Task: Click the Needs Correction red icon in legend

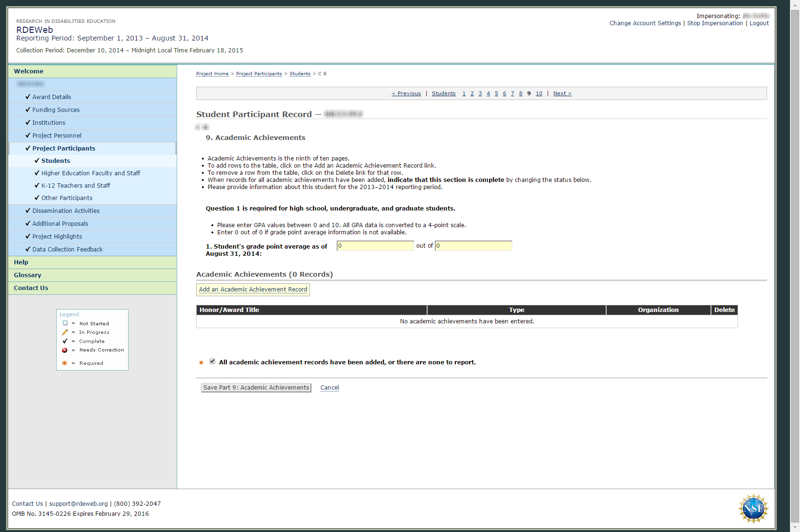Action: tap(65, 350)
